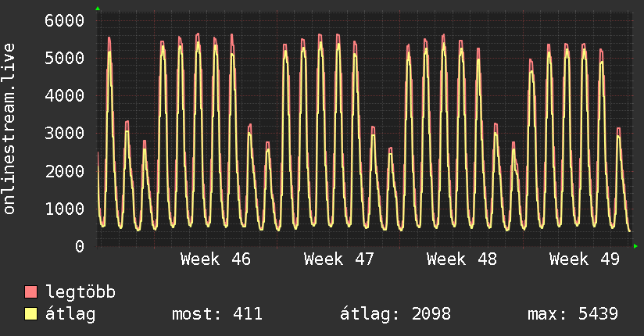Select the 'átlag' legend label beside the yellow swatch

click(70, 314)
